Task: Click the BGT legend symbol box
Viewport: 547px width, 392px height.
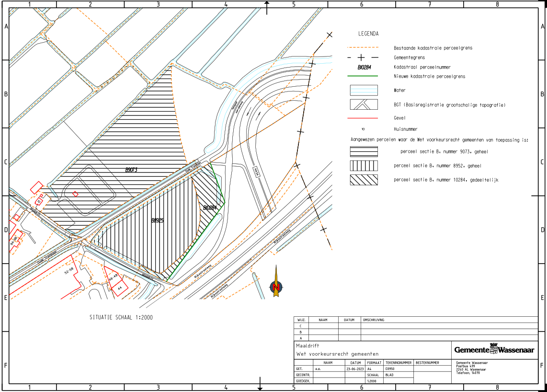Action: (364, 104)
